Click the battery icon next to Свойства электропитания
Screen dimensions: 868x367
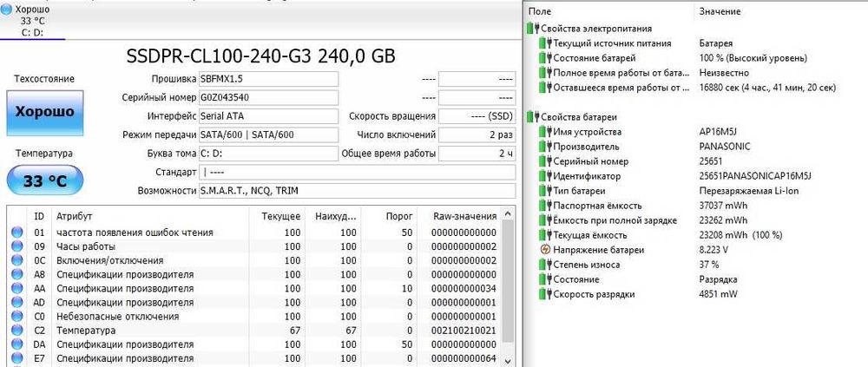coord(534,29)
